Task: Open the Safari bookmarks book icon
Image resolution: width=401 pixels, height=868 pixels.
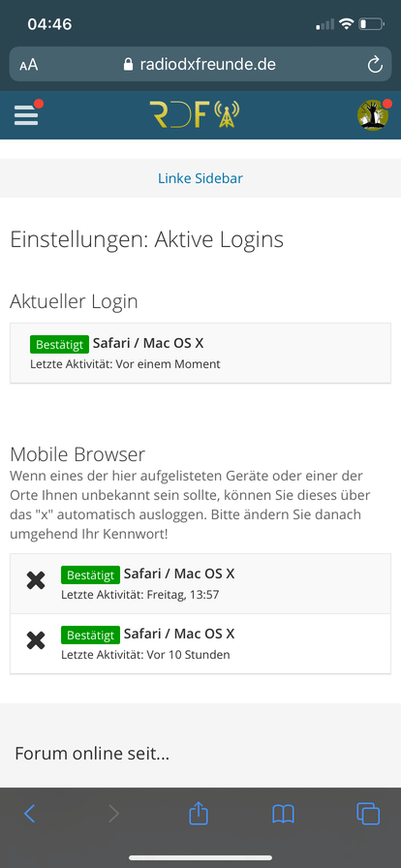Action: (x=283, y=814)
